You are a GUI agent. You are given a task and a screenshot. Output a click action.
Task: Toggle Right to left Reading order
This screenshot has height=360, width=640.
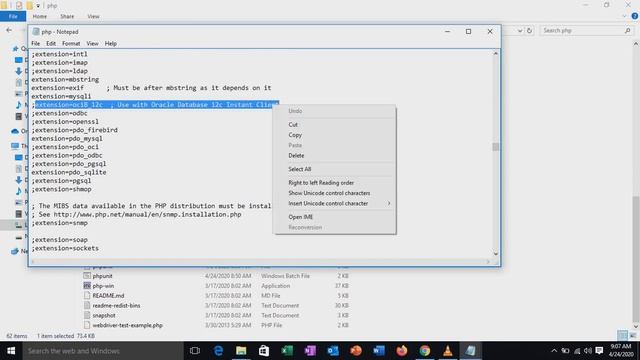pyautogui.click(x=335, y=182)
